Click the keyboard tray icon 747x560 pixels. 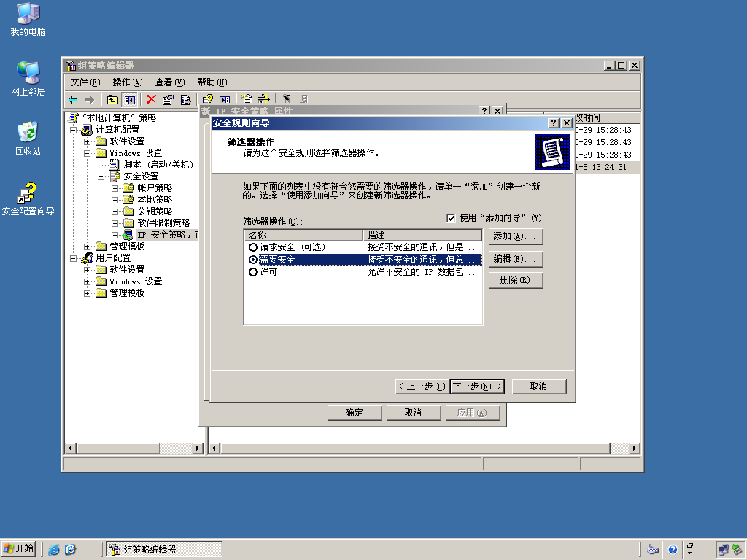[x=653, y=550]
